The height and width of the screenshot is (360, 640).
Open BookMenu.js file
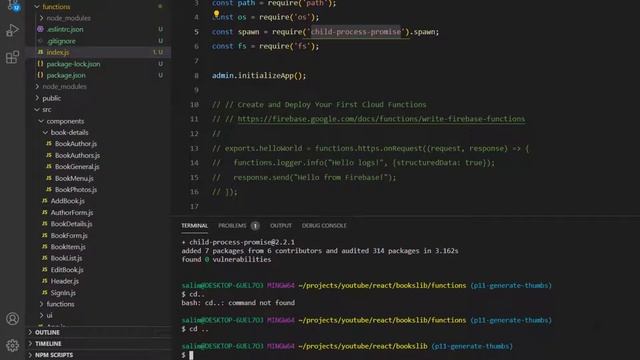pyautogui.click(x=74, y=178)
